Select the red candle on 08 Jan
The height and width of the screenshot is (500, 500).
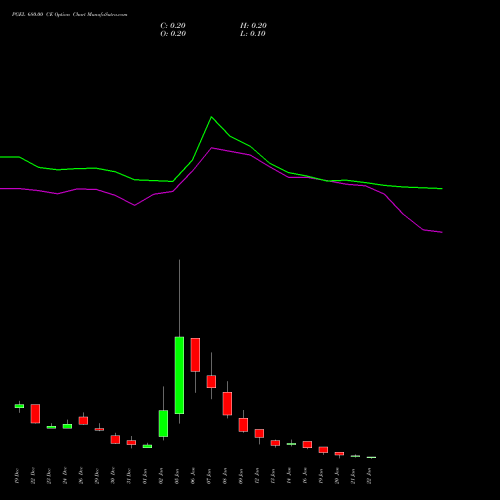tap(227, 404)
